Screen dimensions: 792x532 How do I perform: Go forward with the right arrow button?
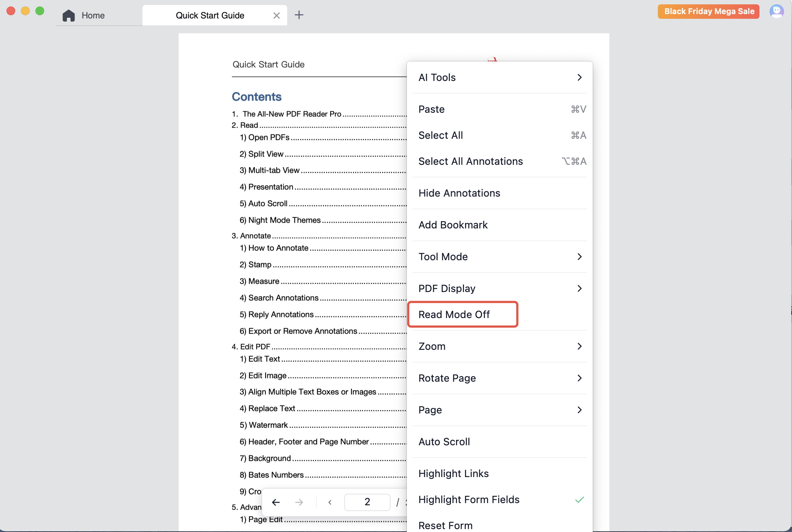pyautogui.click(x=299, y=502)
